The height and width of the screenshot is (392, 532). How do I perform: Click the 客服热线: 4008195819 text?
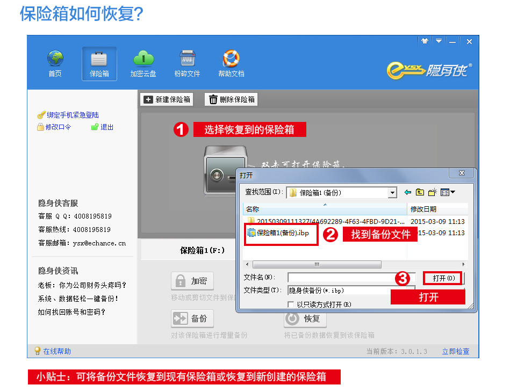click(74, 230)
